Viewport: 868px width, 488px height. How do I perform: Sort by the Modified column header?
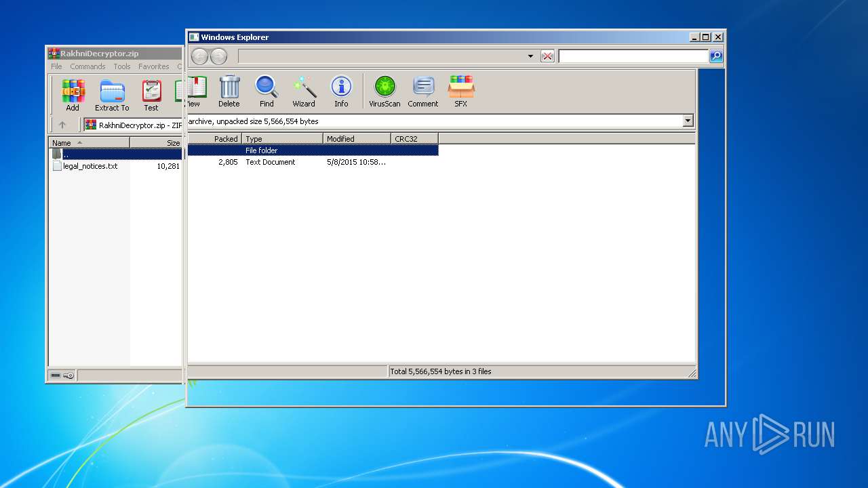pyautogui.click(x=357, y=139)
